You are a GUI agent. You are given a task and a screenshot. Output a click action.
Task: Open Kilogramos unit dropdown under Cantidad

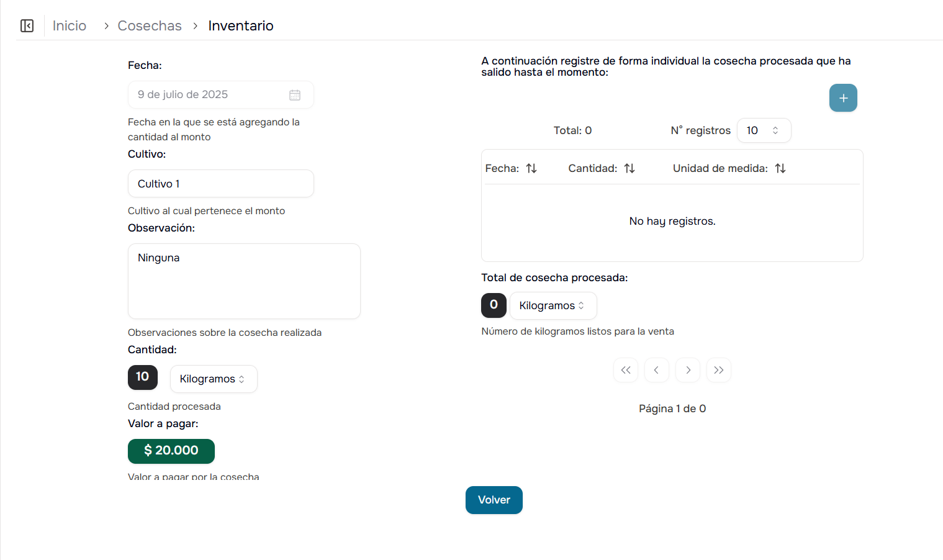pyautogui.click(x=213, y=379)
